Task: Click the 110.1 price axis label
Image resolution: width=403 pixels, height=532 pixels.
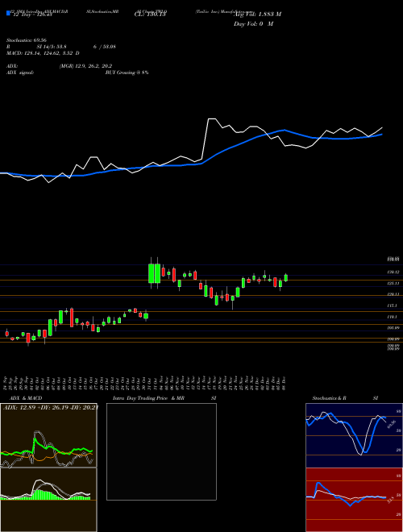Action: pyautogui.click(x=393, y=317)
